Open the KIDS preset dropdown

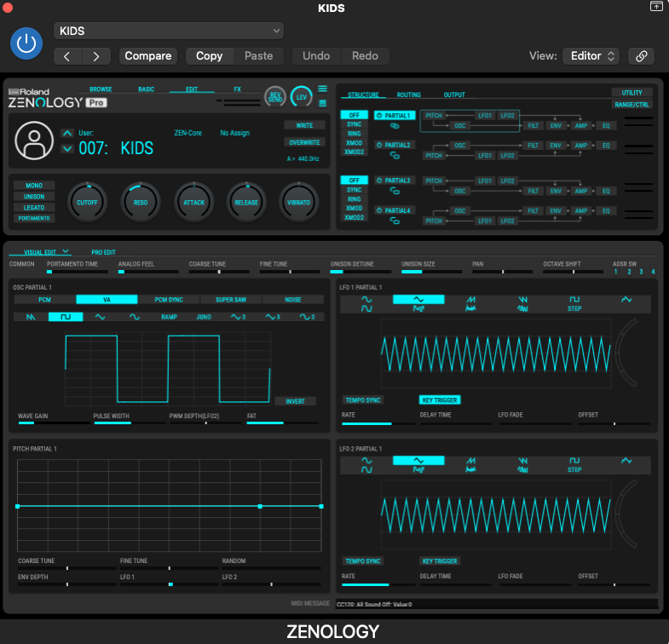[169, 32]
